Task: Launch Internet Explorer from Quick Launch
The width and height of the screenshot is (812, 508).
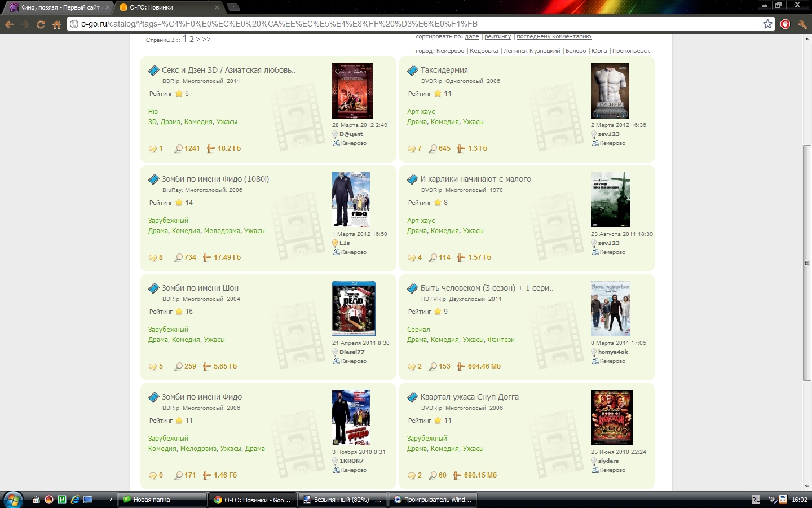Action: (x=75, y=500)
